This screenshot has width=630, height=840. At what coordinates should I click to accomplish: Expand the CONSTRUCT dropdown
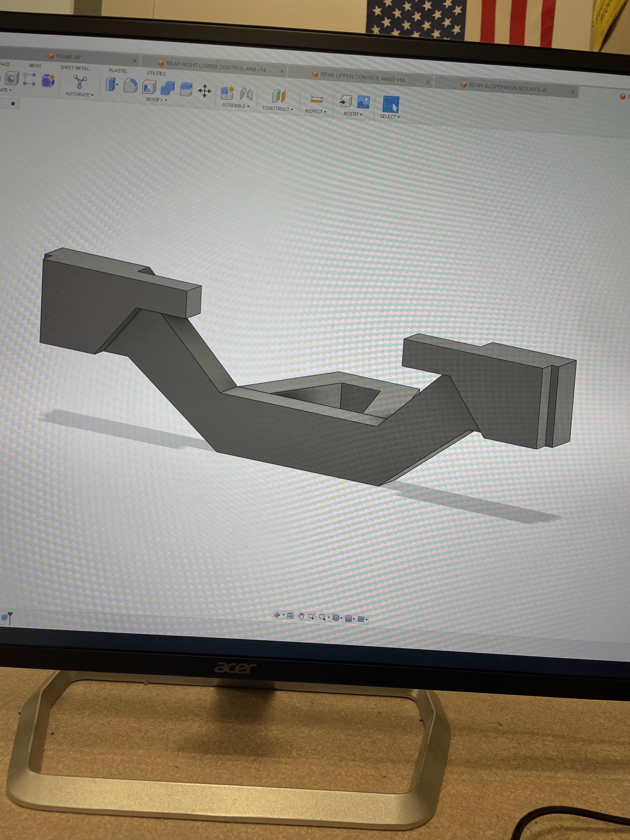click(x=278, y=109)
